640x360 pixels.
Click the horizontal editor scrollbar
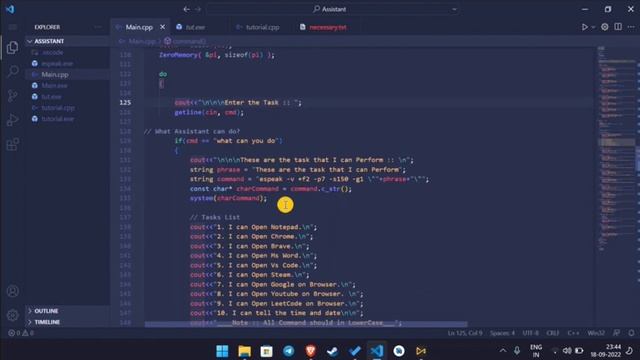(x=306, y=324)
